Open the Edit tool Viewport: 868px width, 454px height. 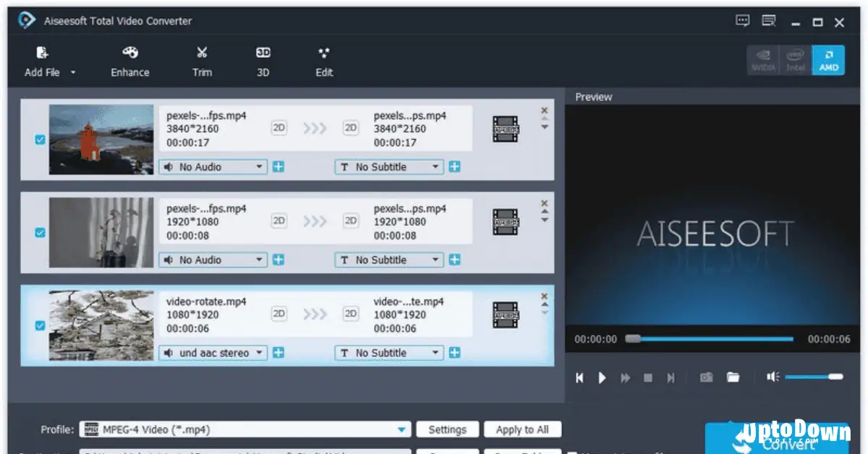pyautogui.click(x=323, y=61)
